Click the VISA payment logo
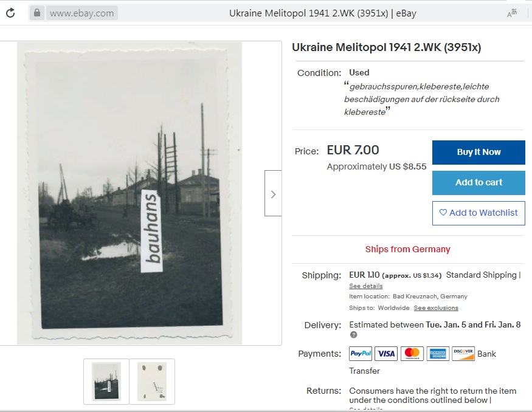The width and height of the screenshot is (532, 412). click(x=386, y=354)
